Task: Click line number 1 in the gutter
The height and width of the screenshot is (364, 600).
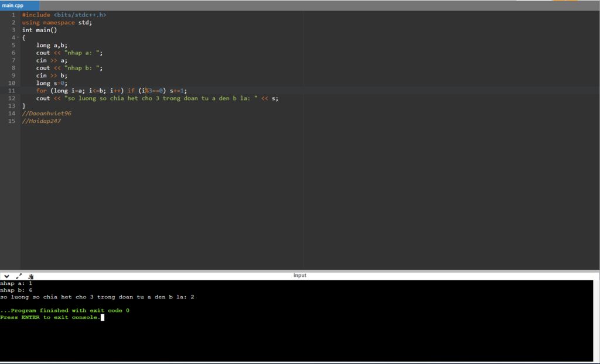Action: (x=13, y=15)
